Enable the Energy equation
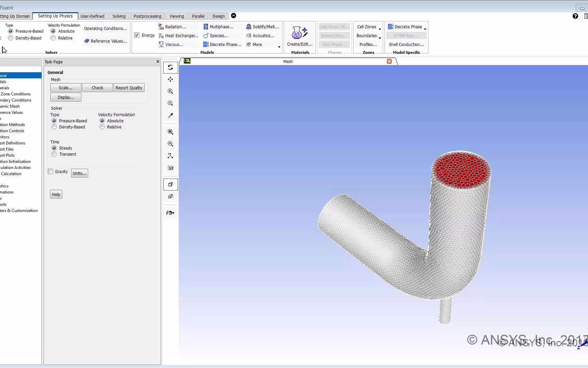The width and height of the screenshot is (588, 368). (x=137, y=35)
